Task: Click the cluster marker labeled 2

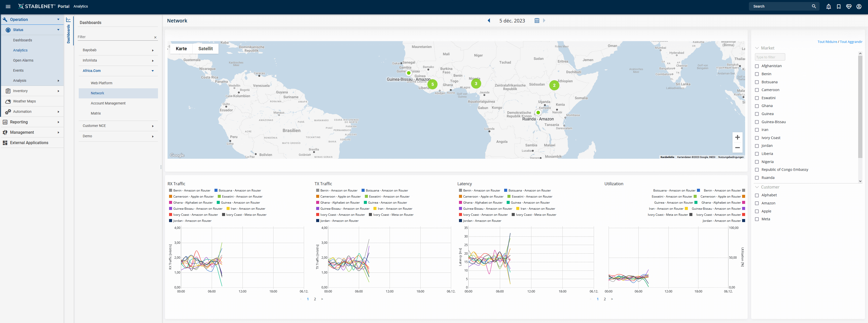Action: [x=554, y=85]
